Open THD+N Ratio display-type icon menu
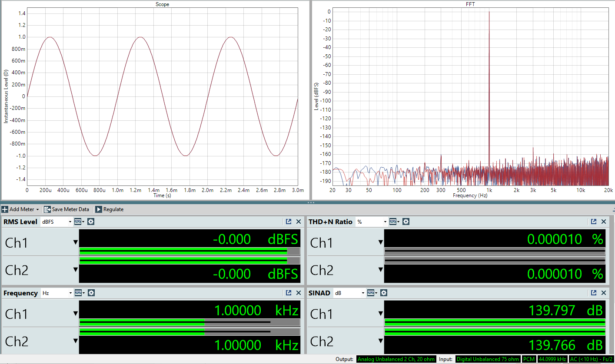Viewport: 615px width, 364px height. click(395, 222)
